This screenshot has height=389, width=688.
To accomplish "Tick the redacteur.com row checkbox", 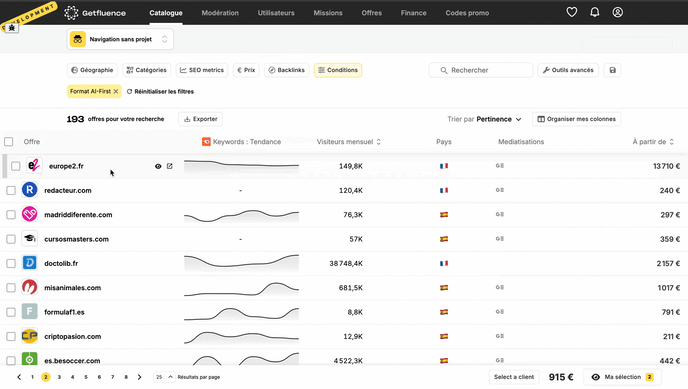I will (x=11, y=190).
